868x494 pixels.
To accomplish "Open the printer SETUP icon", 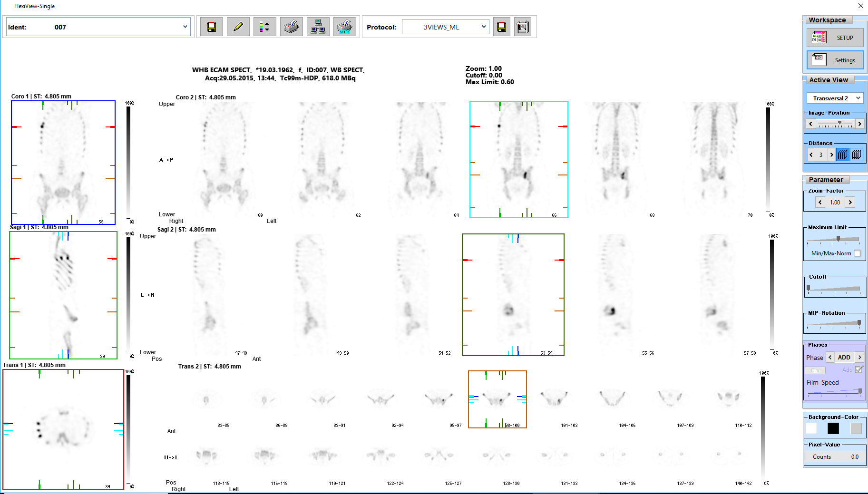I will 344,27.
